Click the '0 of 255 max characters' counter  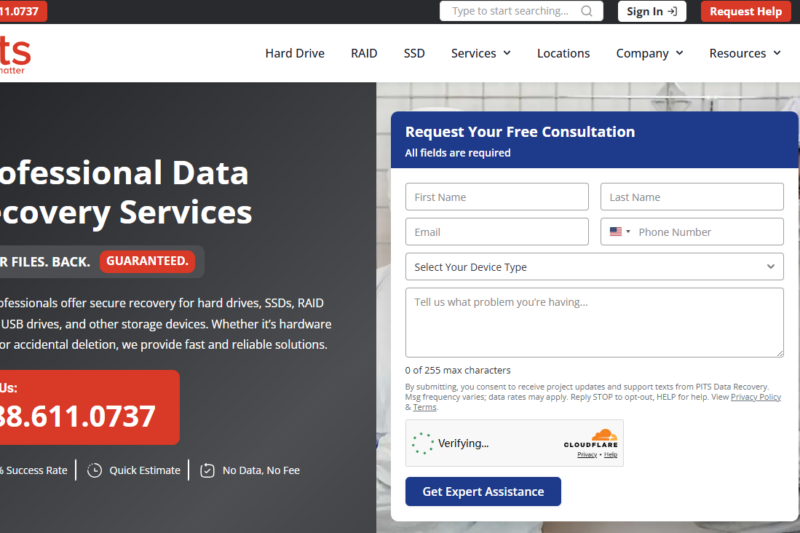point(458,370)
